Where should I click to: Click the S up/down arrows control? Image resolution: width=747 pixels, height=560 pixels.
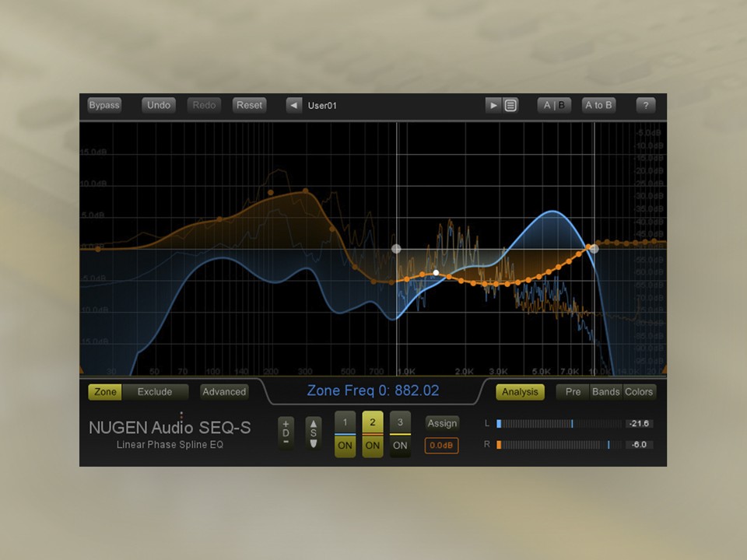tap(314, 433)
